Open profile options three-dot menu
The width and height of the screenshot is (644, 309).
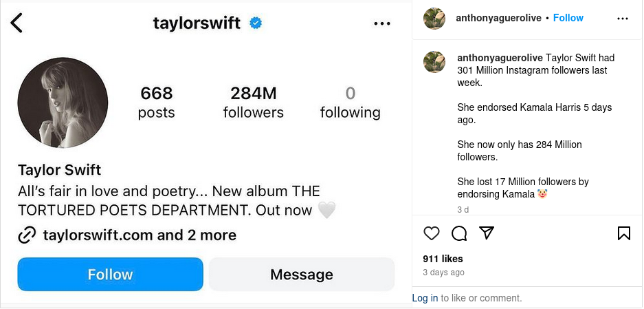tap(381, 23)
